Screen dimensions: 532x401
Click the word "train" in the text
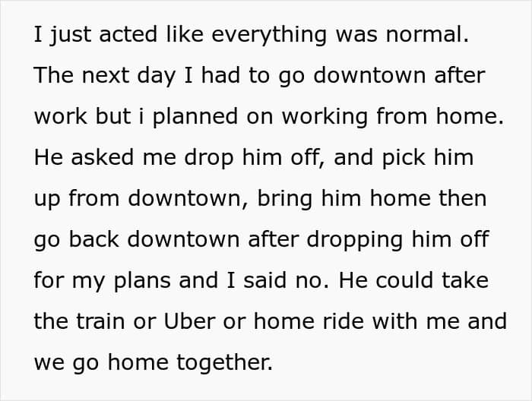(x=109, y=320)
